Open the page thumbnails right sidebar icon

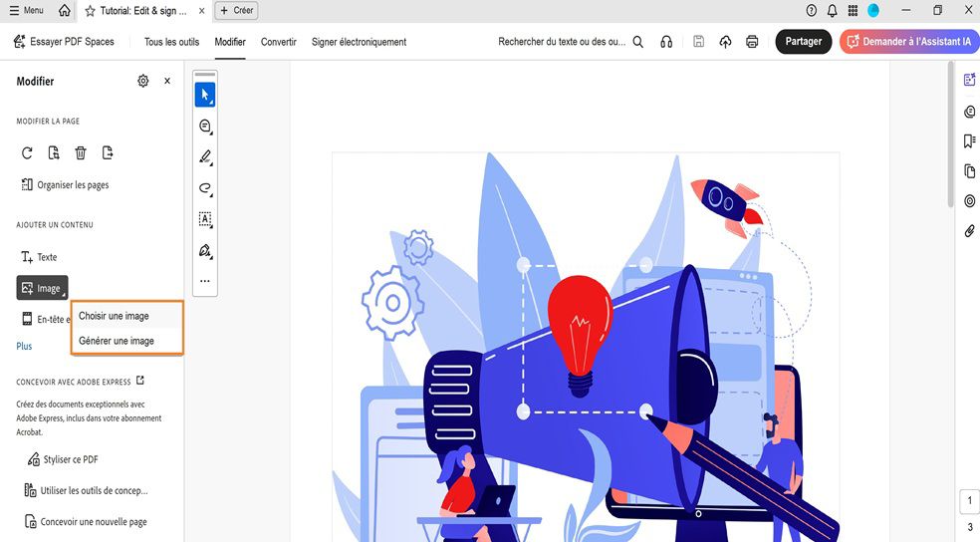click(969, 171)
